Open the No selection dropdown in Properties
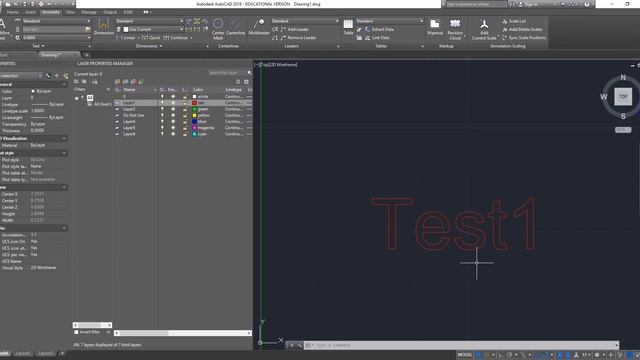 coord(20,76)
